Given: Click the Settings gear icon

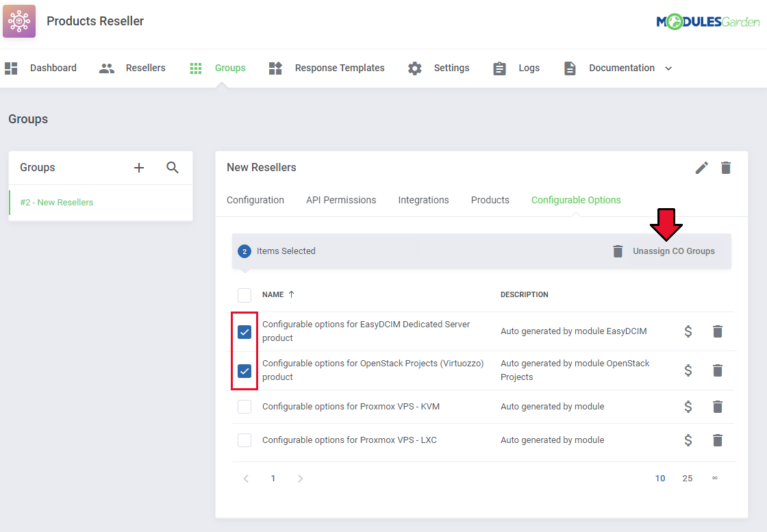Looking at the screenshot, I should point(415,68).
